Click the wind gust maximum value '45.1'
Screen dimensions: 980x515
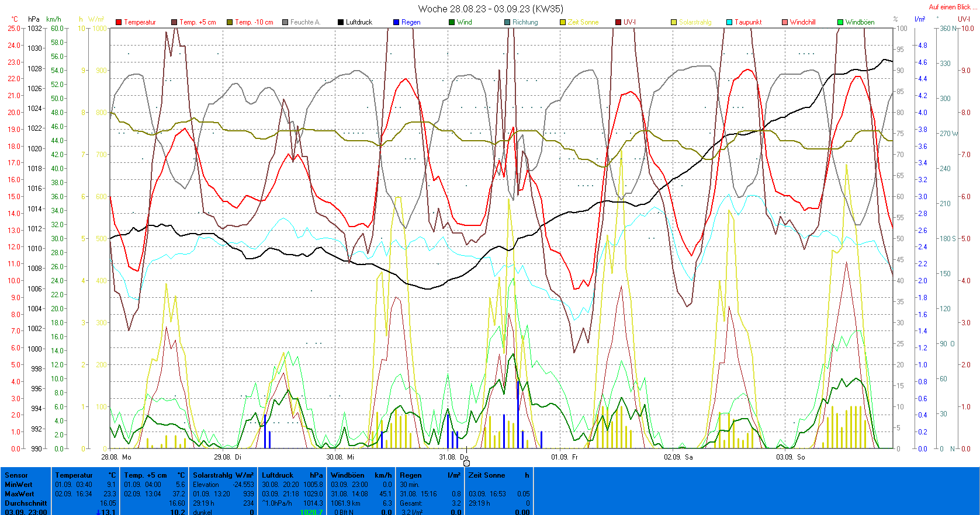(x=386, y=494)
